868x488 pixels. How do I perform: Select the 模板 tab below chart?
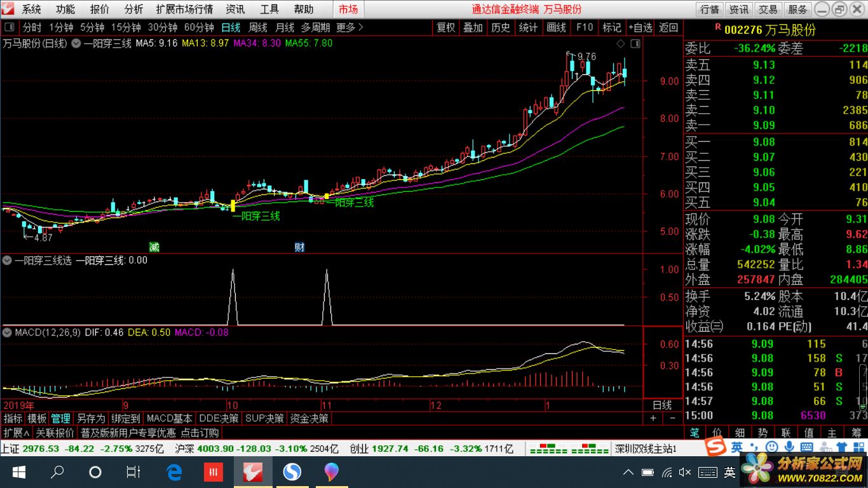[37, 418]
